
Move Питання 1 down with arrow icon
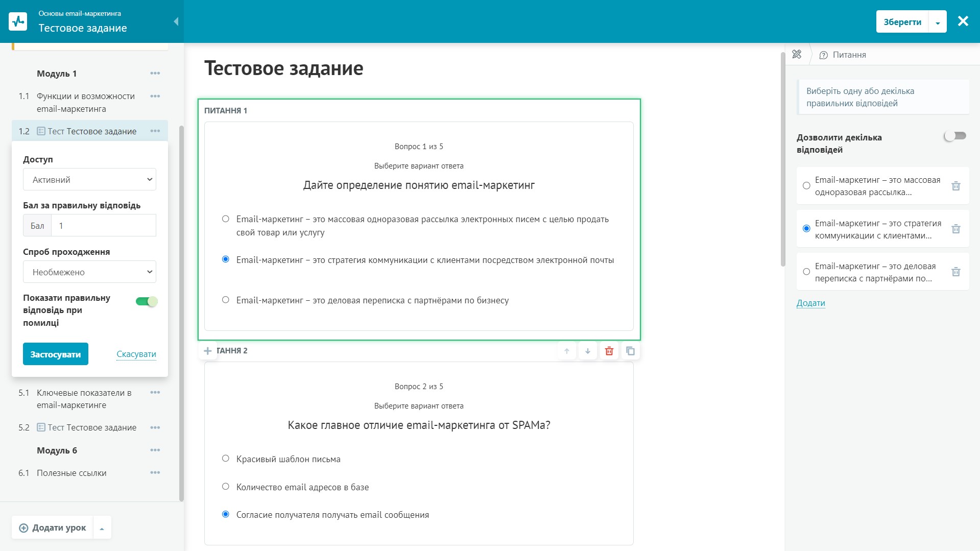(587, 351)
